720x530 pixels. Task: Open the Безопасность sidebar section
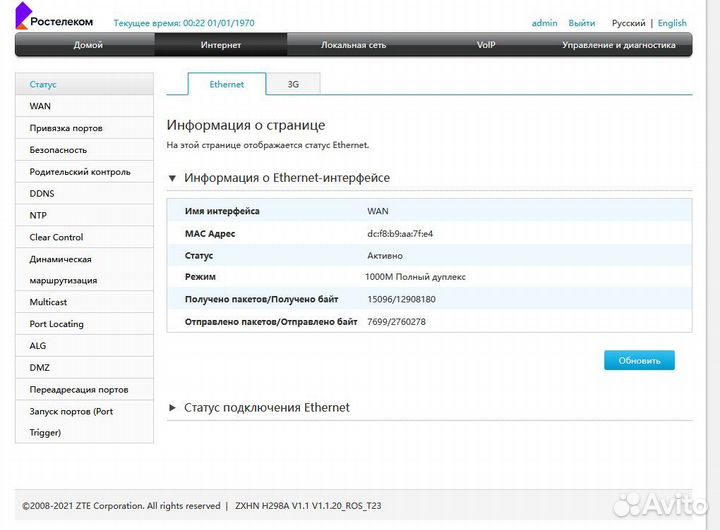pos(58,150)
